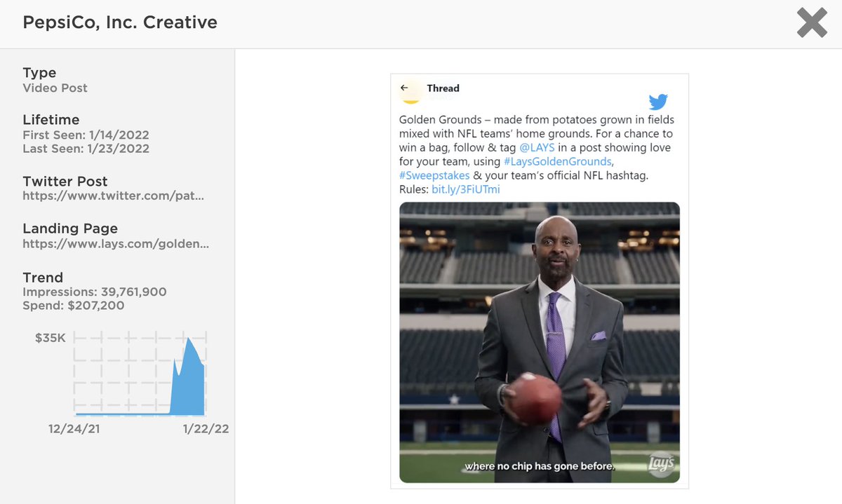842x504 pixels.
Task: Select the Thread tab label
Action: click(443, 88)
